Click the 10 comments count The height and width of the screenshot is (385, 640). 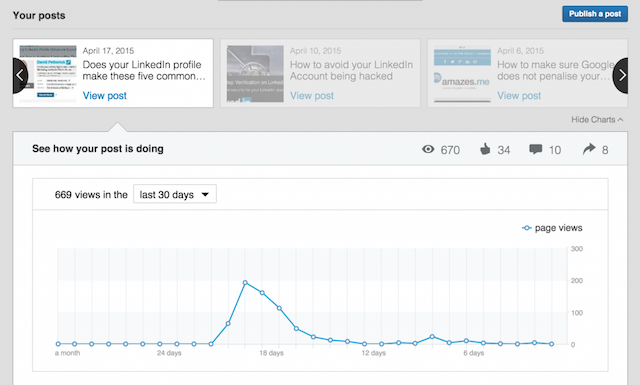(555, 150)
